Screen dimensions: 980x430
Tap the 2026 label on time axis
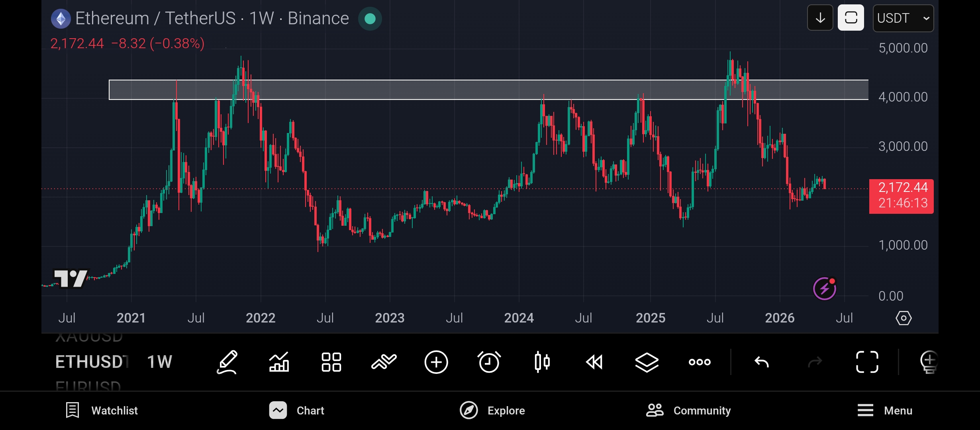[x=780, y=318]
